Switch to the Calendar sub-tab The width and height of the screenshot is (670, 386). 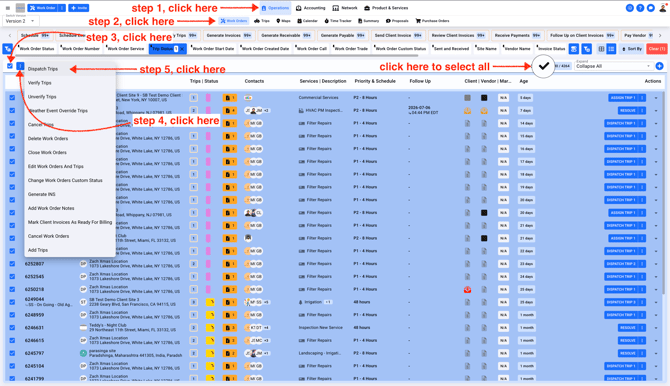(307, 21)
